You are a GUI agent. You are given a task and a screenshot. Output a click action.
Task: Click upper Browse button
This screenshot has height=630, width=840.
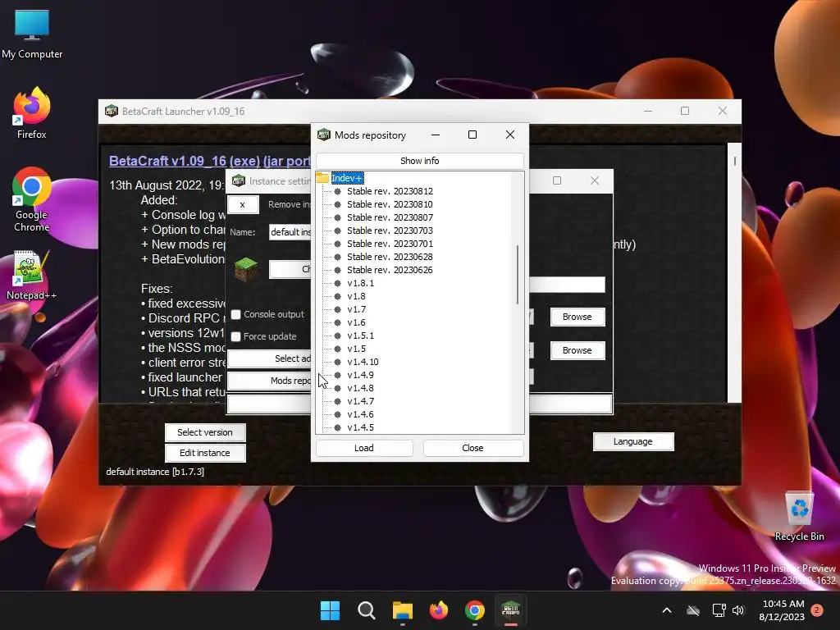pyautogui.click(x=577, y=317)
